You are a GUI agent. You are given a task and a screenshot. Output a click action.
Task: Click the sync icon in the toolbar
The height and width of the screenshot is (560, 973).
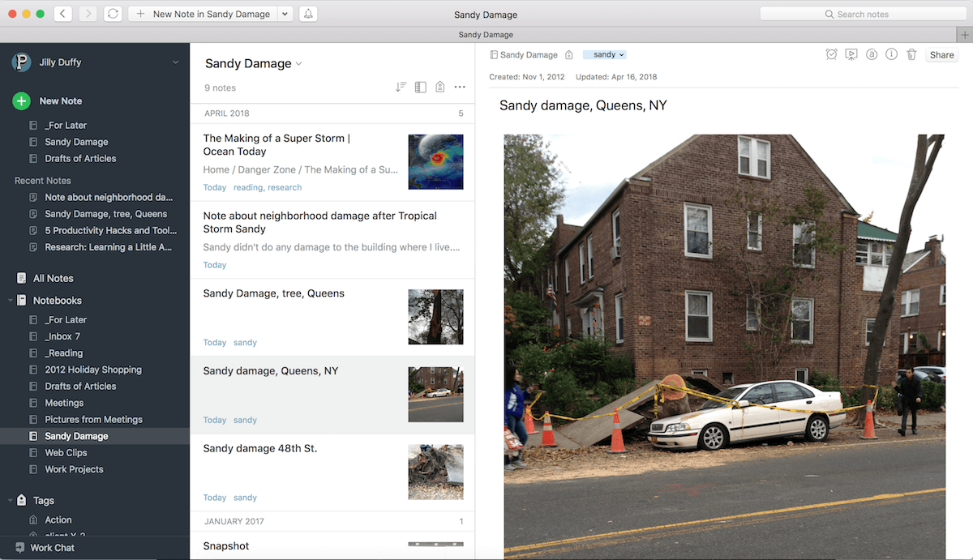(x=113, y=14)
